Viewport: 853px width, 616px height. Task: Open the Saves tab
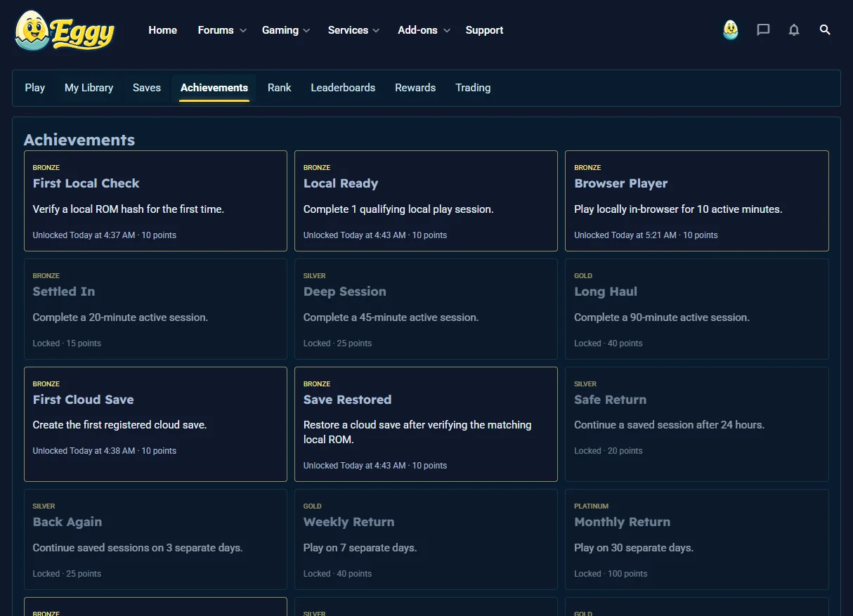[x=147, y=88]
